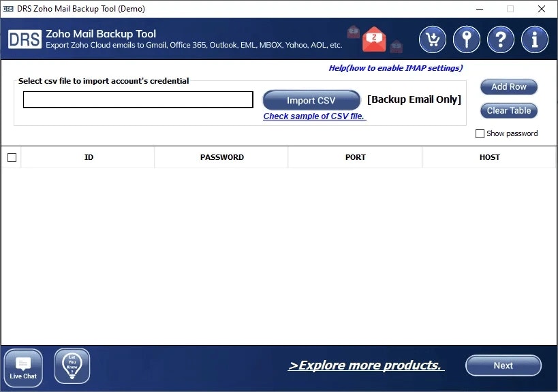Open the info about icon
The image size is (558, 392).
click(x=535, y=39)
